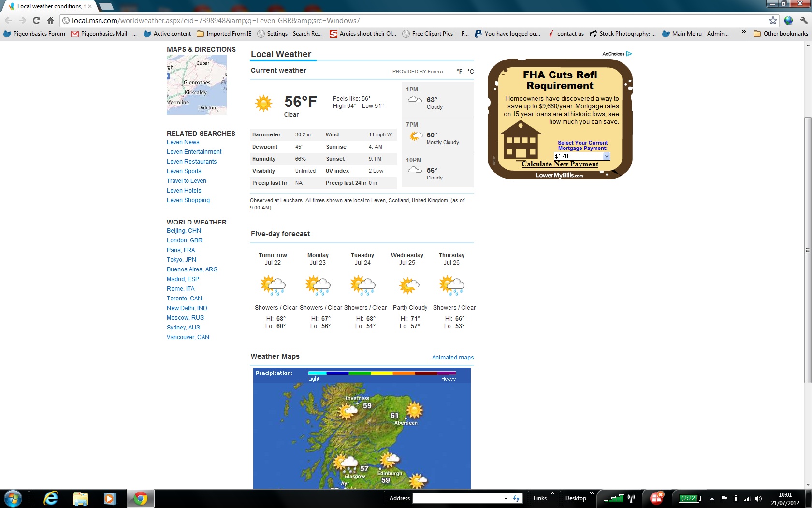Expand the taskbar Links toolbar chevron
The image size is (812, 508).
pyautogui.click(x=552, y=493)
